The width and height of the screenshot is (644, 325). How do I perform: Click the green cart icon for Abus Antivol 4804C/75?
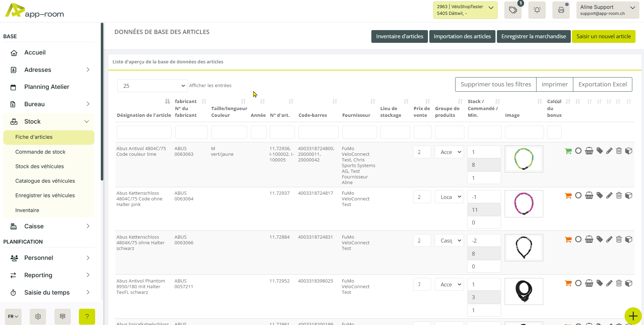coord(568,151)
